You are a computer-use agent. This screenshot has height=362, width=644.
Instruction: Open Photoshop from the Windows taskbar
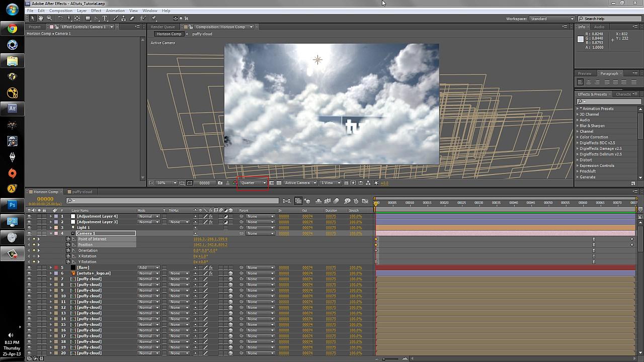pos(12,205)
